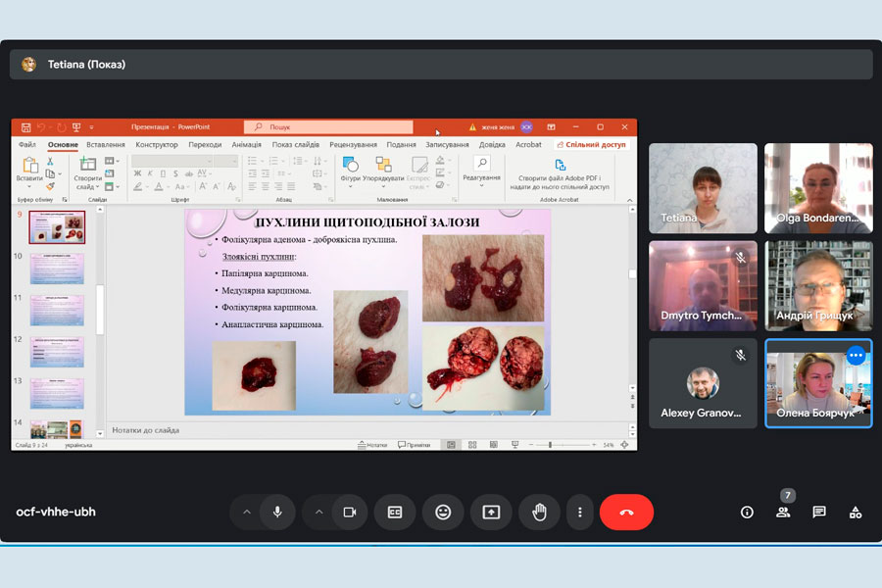Open the emoji reactions panel
The width and height of the screenshot is (882, 588).
click(443, 512)
